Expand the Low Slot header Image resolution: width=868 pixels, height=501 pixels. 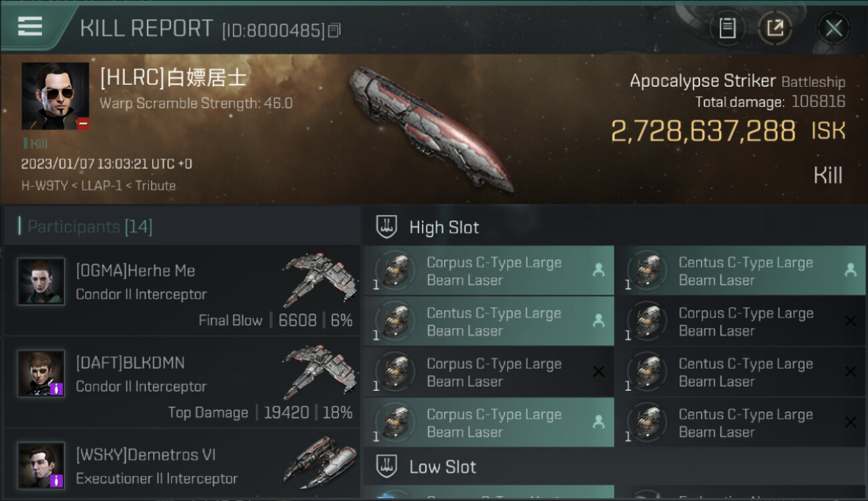[x=614, y=466]
